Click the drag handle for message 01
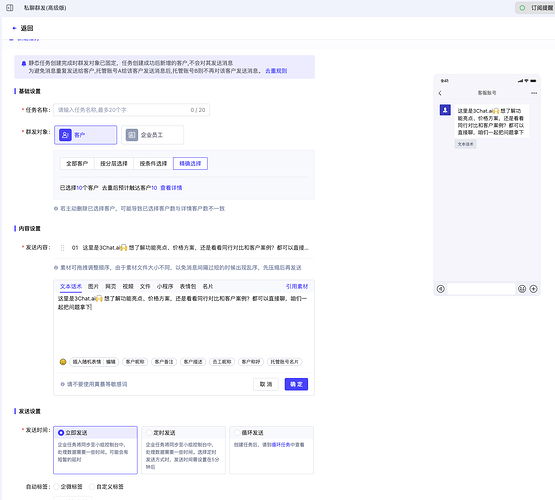The image size is (555, 500). coord(63,248)
